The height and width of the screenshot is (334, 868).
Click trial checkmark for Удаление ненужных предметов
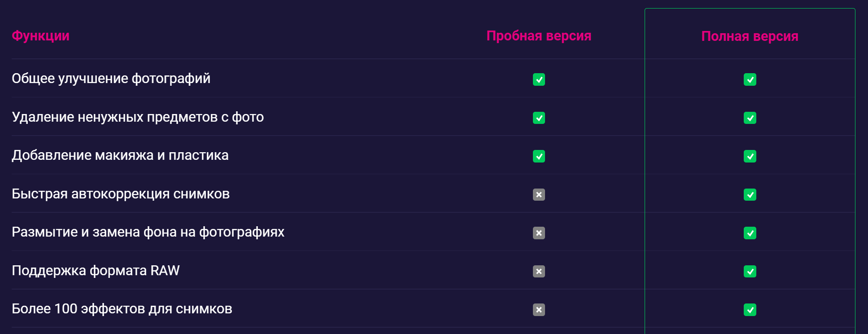click(539, 118)
